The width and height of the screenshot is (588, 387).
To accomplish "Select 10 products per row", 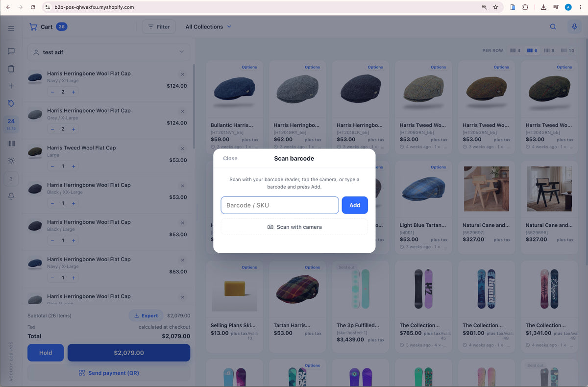I will click(567, 50).
